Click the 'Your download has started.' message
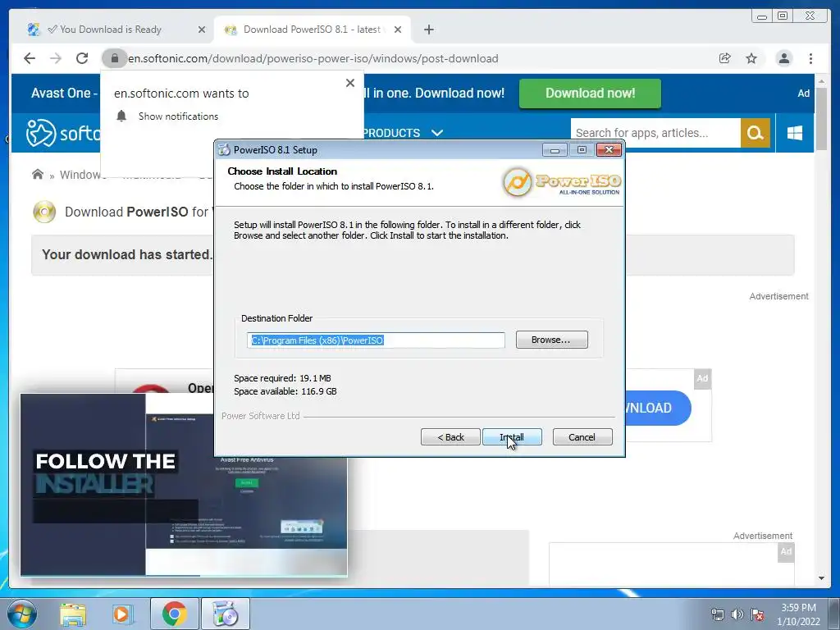 pos(127,254)
